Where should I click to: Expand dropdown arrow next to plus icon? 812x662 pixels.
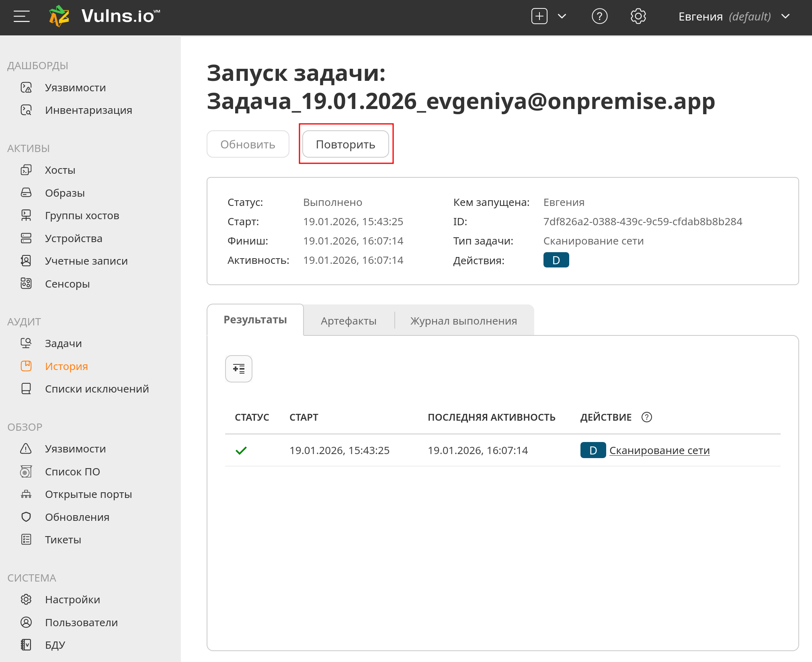point(562,16)
